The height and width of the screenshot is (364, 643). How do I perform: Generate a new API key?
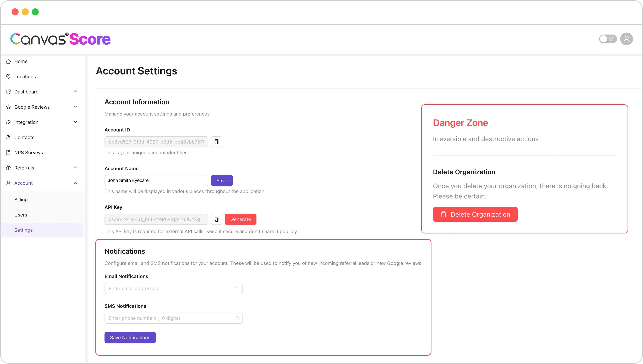241,219
